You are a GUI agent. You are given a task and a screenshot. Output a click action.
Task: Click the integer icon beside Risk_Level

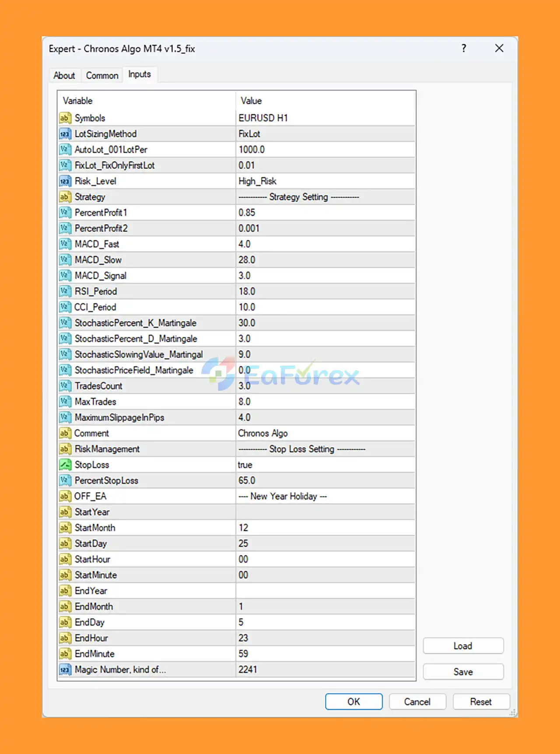click(65, 181)
